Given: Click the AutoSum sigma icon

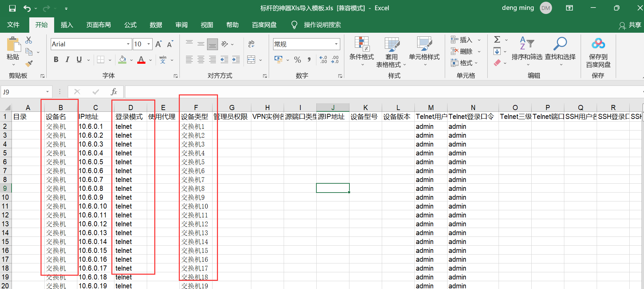Looking at the screenshot, I should pyautogui.click(x=497, y=40).
